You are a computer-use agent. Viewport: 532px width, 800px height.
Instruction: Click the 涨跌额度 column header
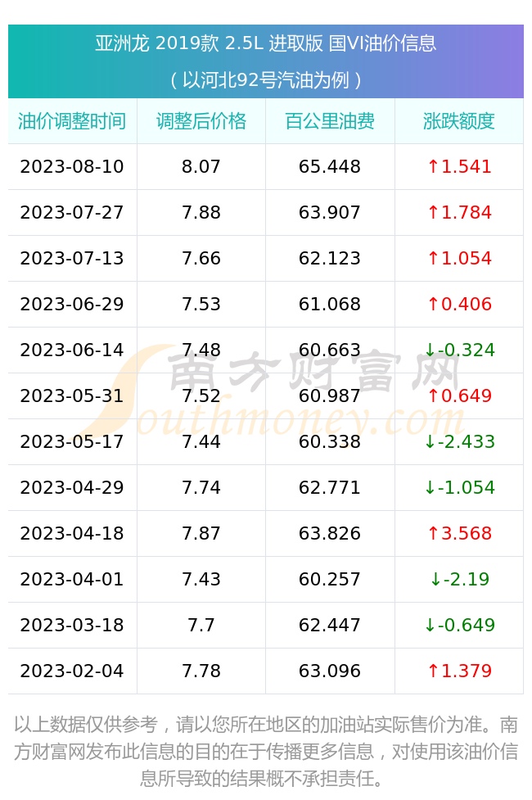pyautogui.click(x=458, y=121)
